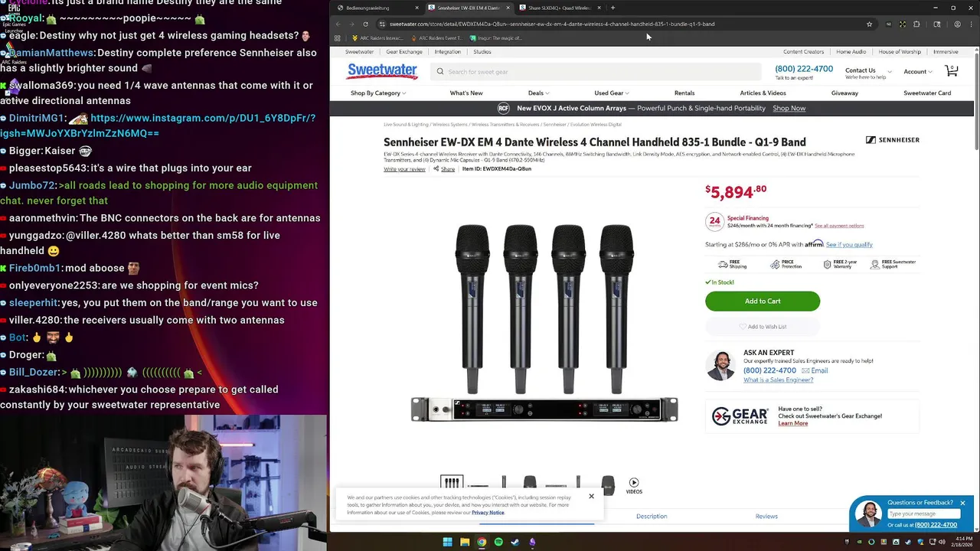Open the shopping cart icon
Screen dimensions: 980x551
(952, 70)
